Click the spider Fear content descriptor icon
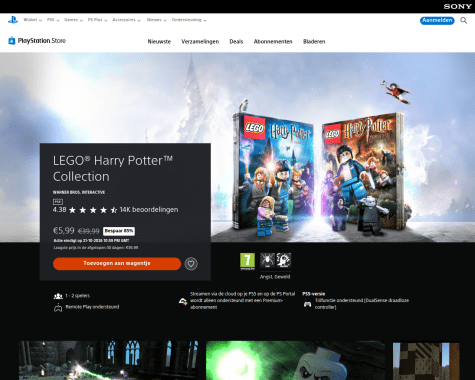The image size is (475, 380). click(267, 260)
